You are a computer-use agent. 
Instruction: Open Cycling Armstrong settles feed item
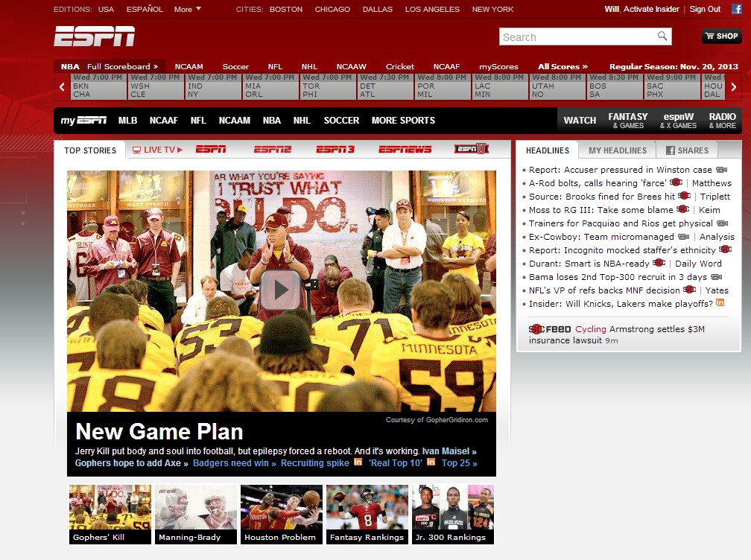pos(616,334)
